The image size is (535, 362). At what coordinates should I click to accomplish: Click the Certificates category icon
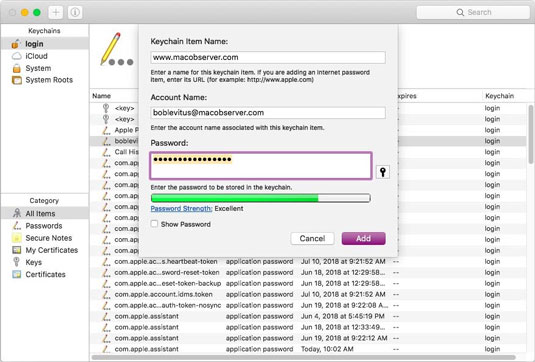pyautogui.click(x=17, y=274)
